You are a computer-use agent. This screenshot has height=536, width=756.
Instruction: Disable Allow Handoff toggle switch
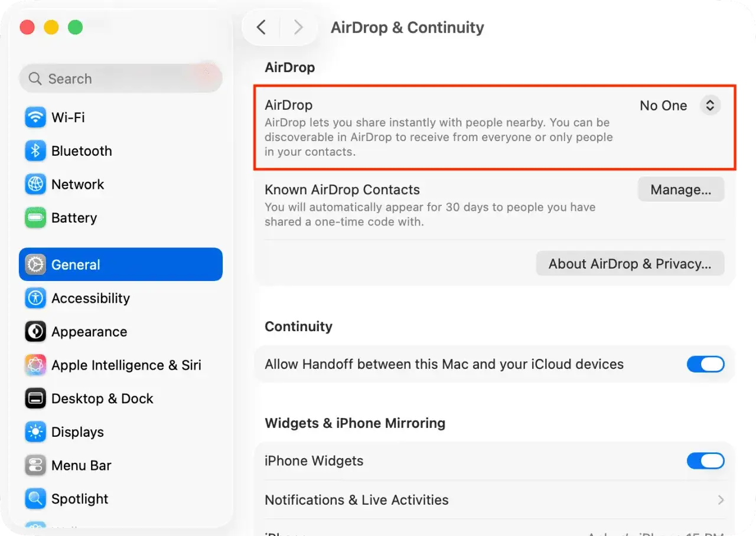(705, 364)
